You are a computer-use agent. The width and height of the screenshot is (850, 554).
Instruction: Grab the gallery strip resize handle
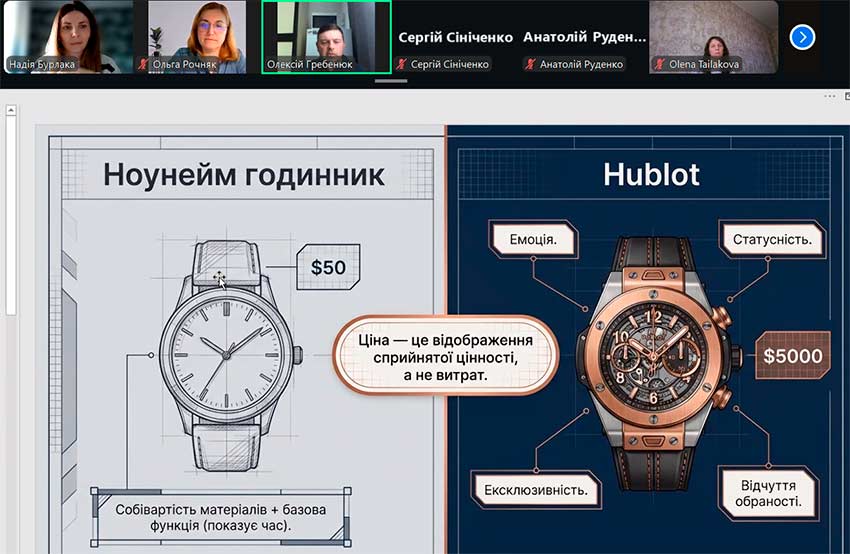[391, 81]
